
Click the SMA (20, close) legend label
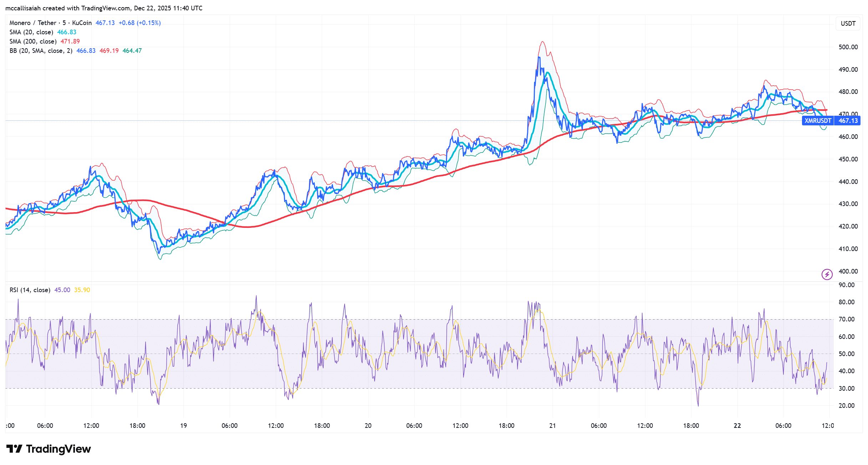31,32
